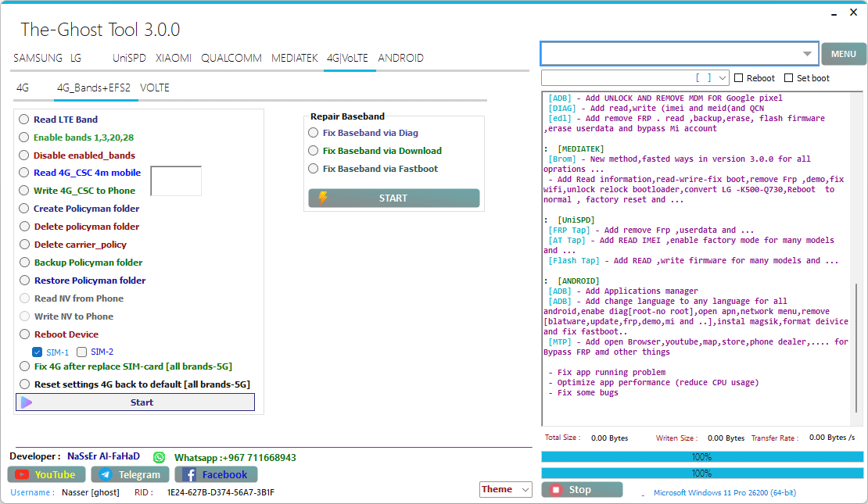Open the Theme dropdown

505,490
